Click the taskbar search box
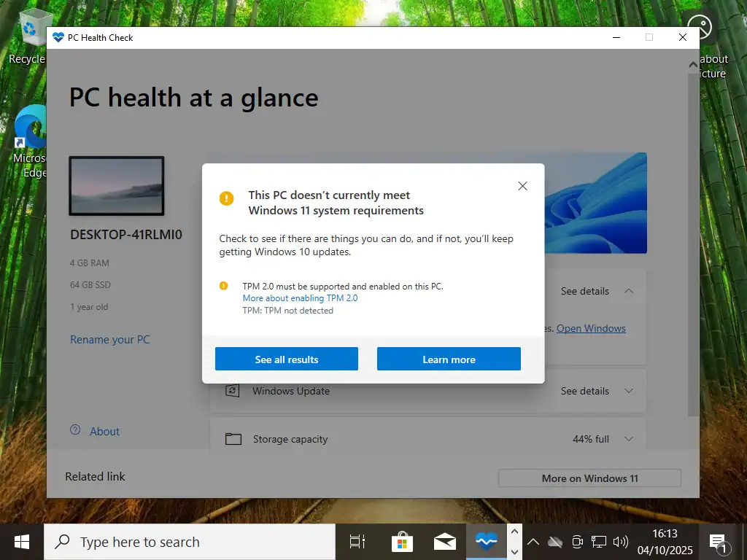Viewport: 747px width, 560px height. point(190,542)
